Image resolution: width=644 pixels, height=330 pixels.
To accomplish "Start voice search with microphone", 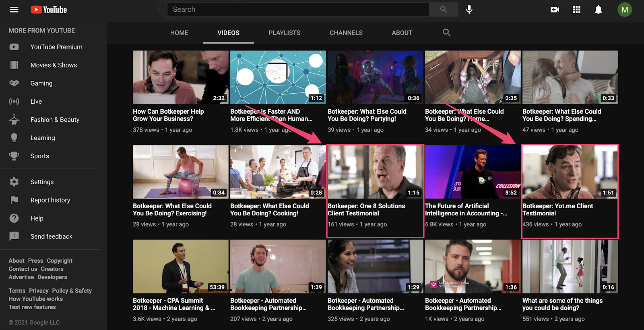I will 469,9.
